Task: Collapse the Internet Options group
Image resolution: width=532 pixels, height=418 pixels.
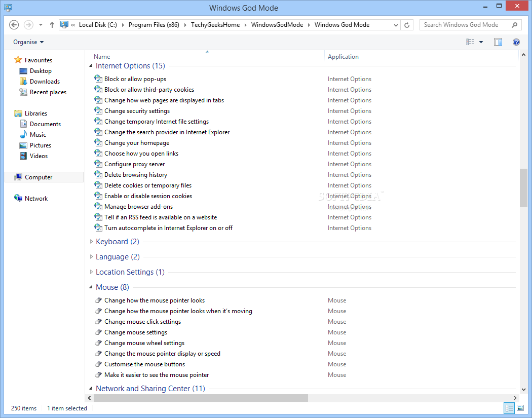Action: [91, 66]
